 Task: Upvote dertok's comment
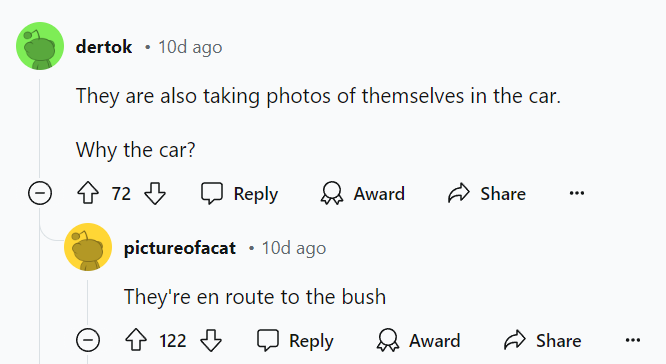(88, 193)
